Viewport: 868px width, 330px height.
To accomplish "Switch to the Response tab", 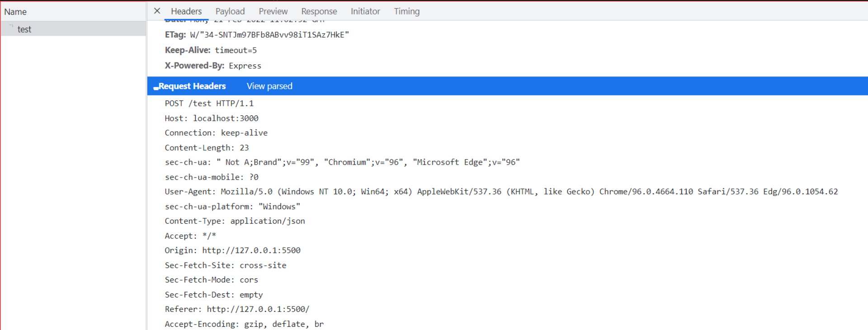I will pyautogui.click(x=319, y=11).
